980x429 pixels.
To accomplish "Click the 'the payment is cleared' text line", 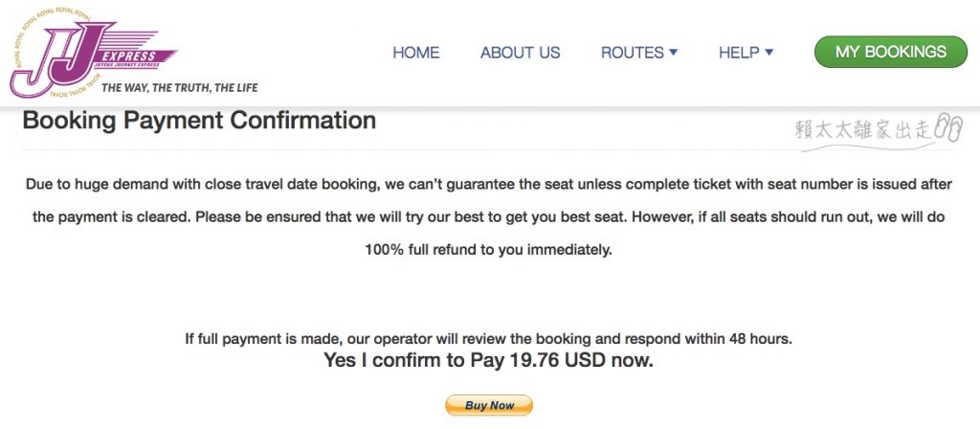I will 489,217.
